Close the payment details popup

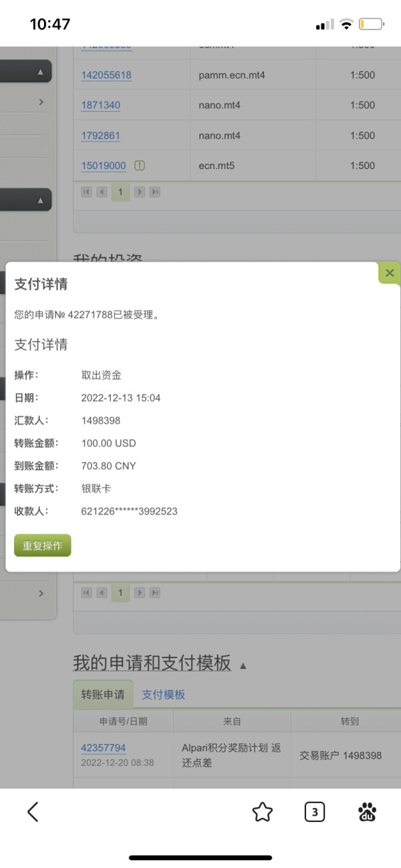pyautogui.click(x=390, y=273)
